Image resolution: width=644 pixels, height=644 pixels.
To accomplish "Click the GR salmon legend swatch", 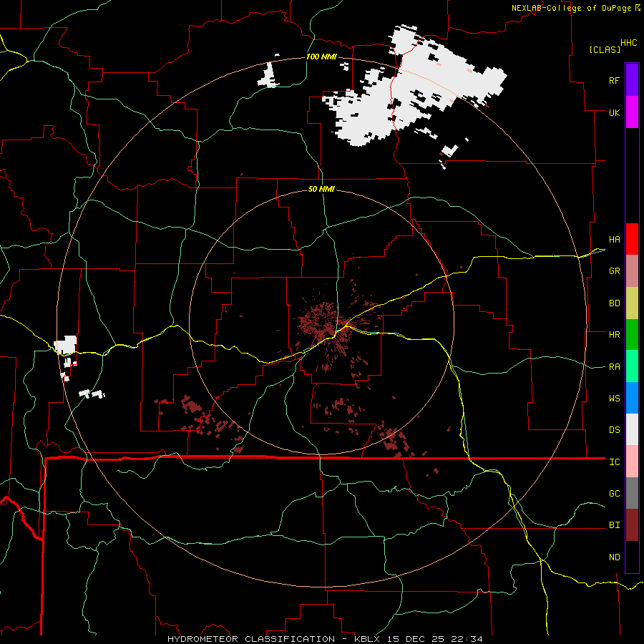I will (x=632, y=270).
